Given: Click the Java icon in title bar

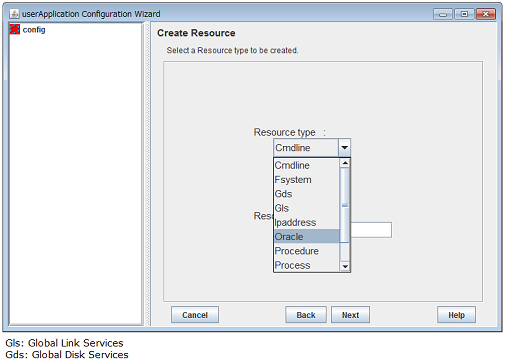Looking at the screenshot, I should (x=14, y=14).
